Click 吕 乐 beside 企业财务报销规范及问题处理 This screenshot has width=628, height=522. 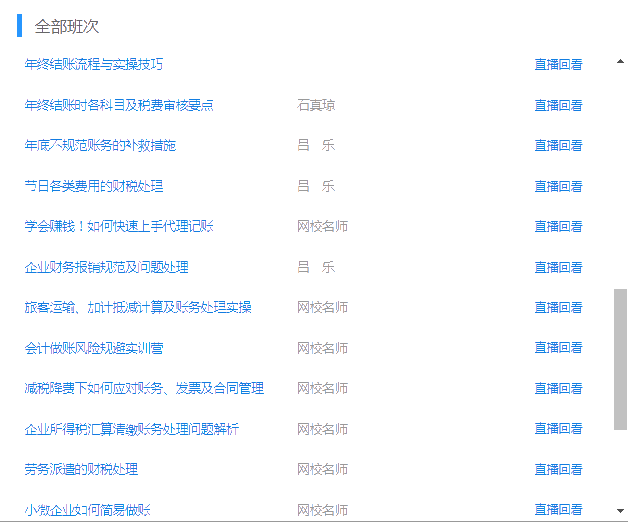[x=316, y=267]
